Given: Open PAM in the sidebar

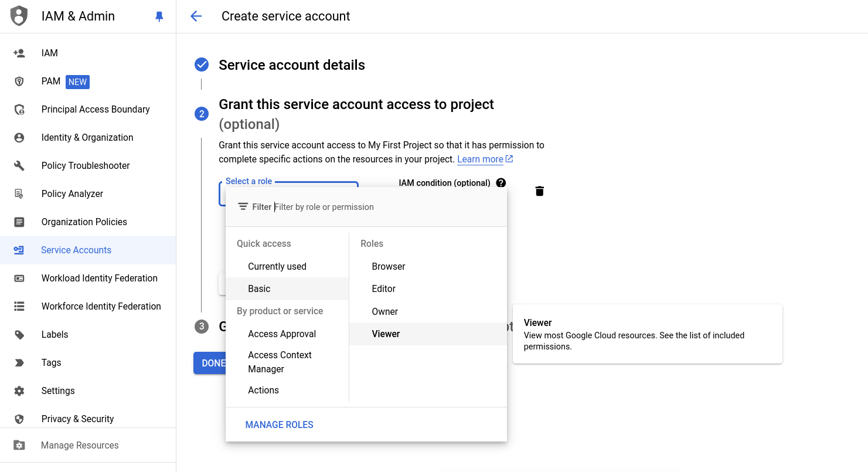Looking at the screenshot, I should tap(88, 82).
